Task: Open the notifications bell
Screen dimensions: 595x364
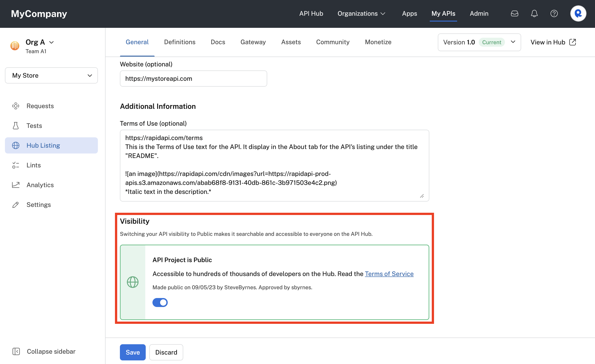Action: pos(534,13)
